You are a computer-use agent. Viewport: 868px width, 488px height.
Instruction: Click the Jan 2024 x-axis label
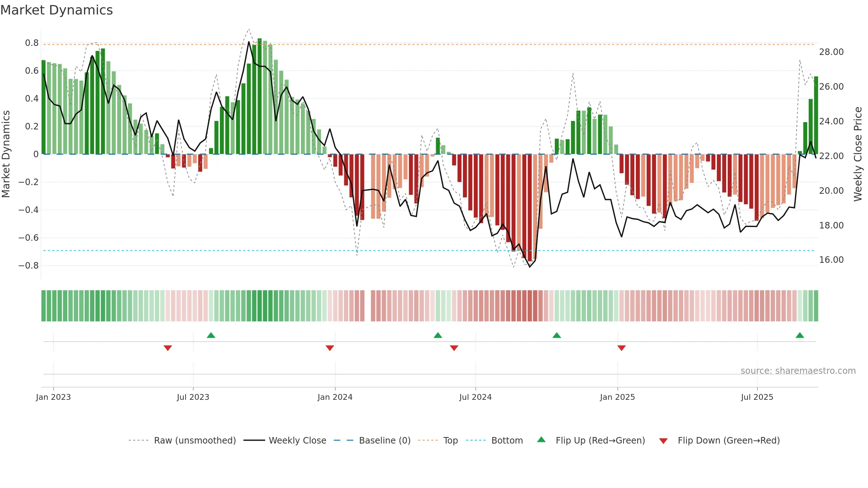335,397
